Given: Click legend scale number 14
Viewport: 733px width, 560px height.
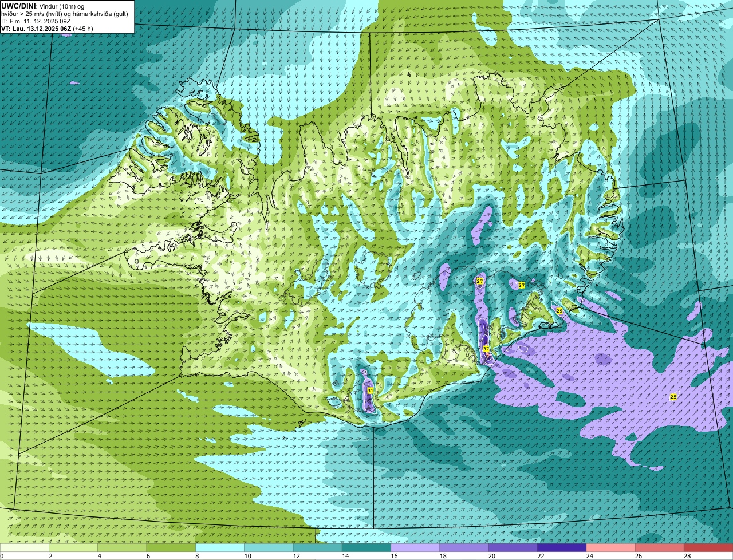Looking at the screenshot, I should tap(345, 556).
